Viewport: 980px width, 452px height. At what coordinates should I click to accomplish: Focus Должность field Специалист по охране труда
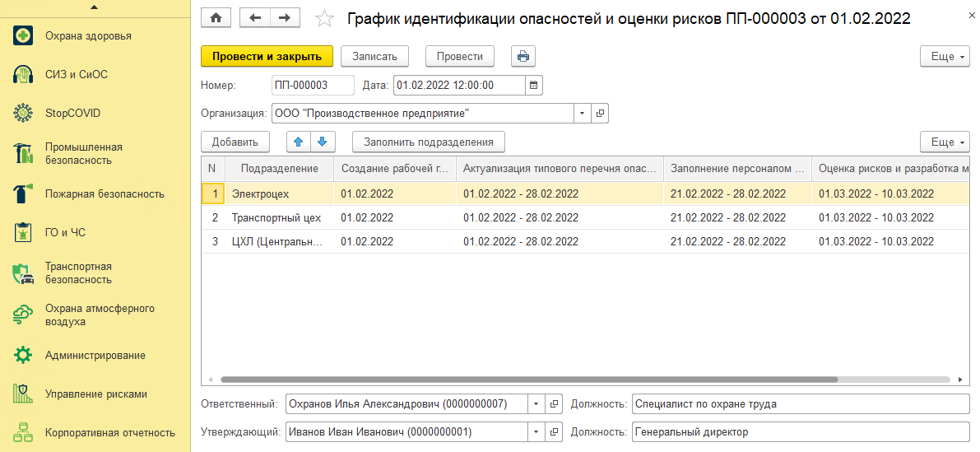pyautogui.click(x=801, y=404)
